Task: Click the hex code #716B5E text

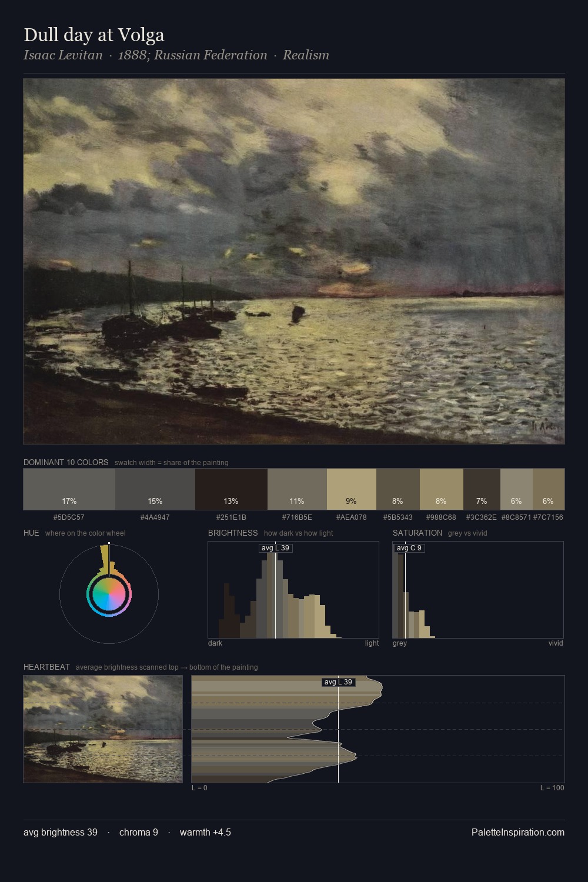Action: pyautogui.click(x=297, y=517)
